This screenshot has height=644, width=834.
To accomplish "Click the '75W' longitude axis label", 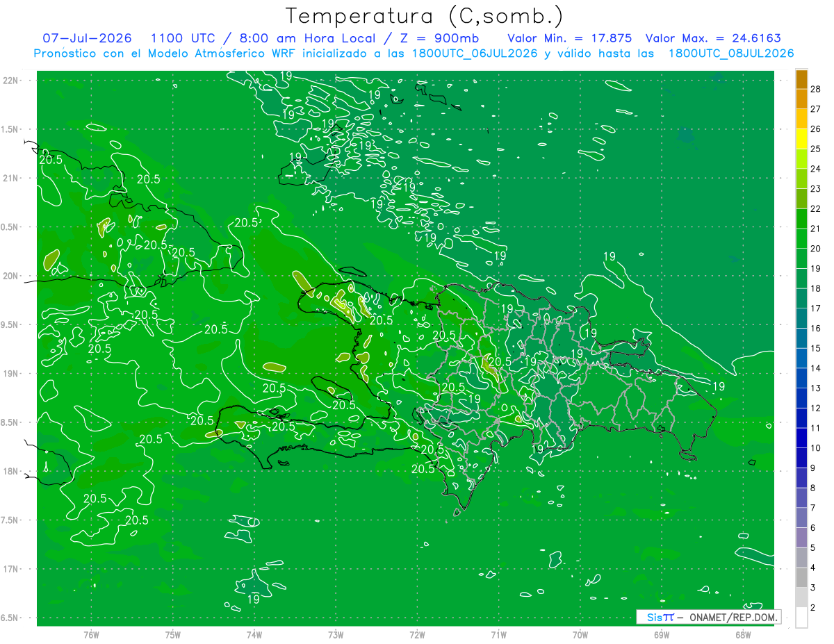I will 172,635.
